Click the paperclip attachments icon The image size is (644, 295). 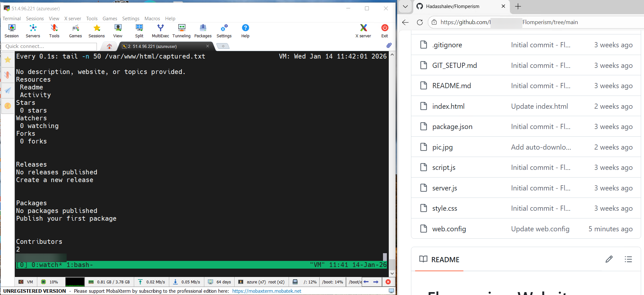click(x=388, y=45)
